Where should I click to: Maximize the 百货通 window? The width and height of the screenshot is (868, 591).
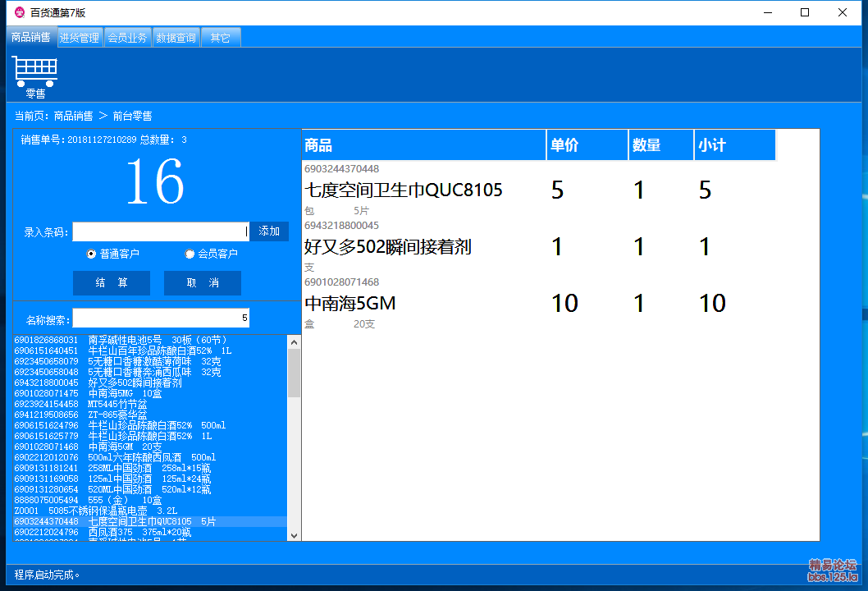click(x=805, y=13)
